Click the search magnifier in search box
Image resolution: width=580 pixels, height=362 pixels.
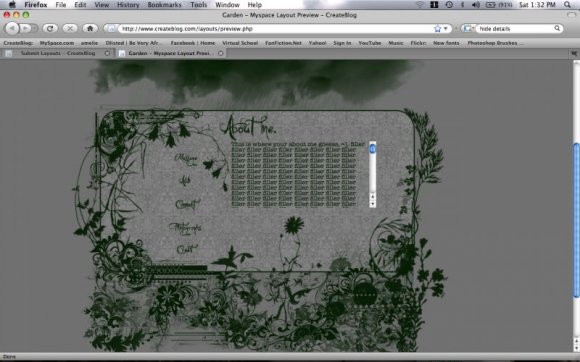(557, 28)
